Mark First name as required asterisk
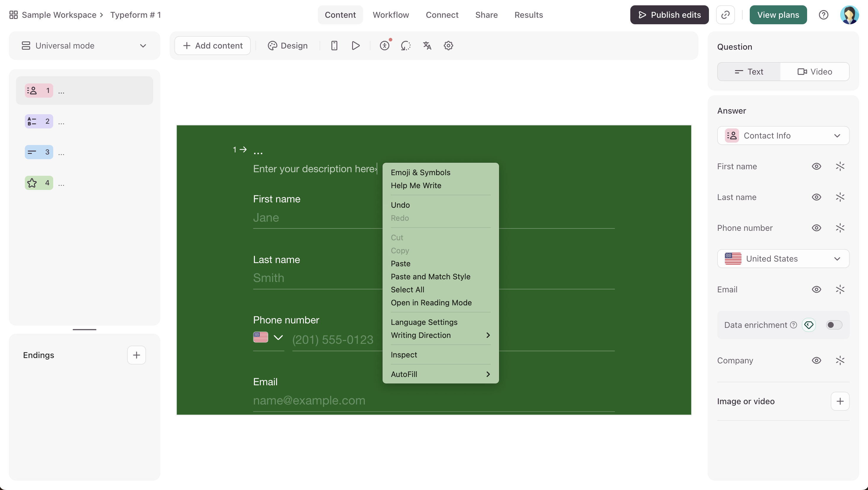This screenshot has height=490, width=868. pos(840,166)
